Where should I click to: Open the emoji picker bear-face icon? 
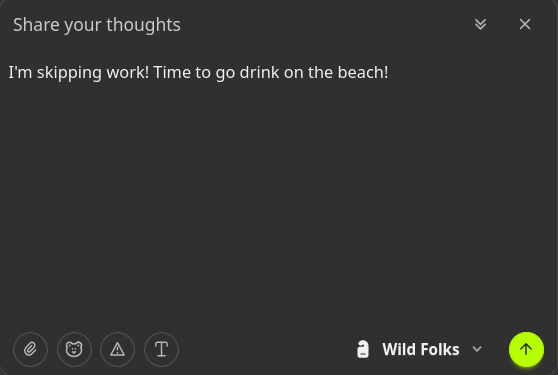pyautogui.click(x=74, y=349)
